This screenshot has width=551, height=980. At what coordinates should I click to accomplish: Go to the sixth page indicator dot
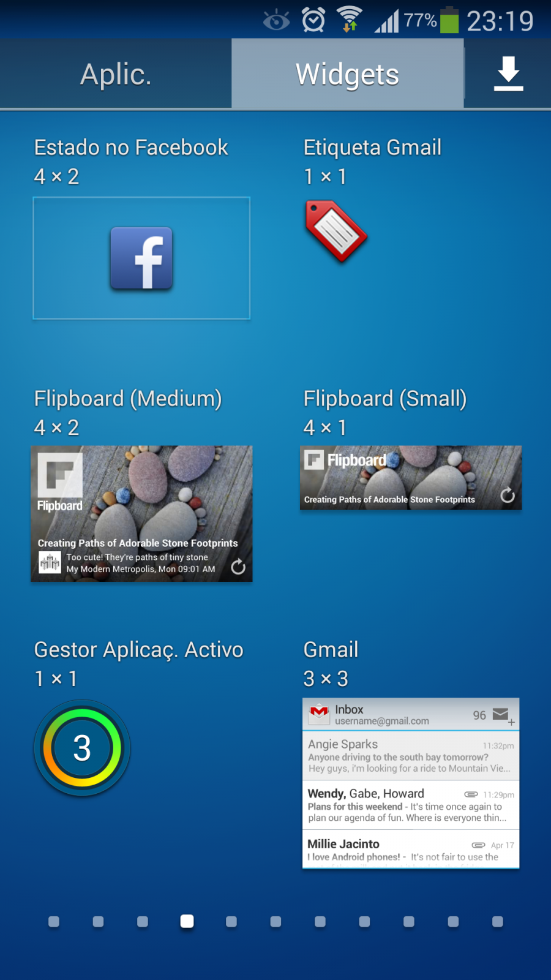[x=275, y=921]
